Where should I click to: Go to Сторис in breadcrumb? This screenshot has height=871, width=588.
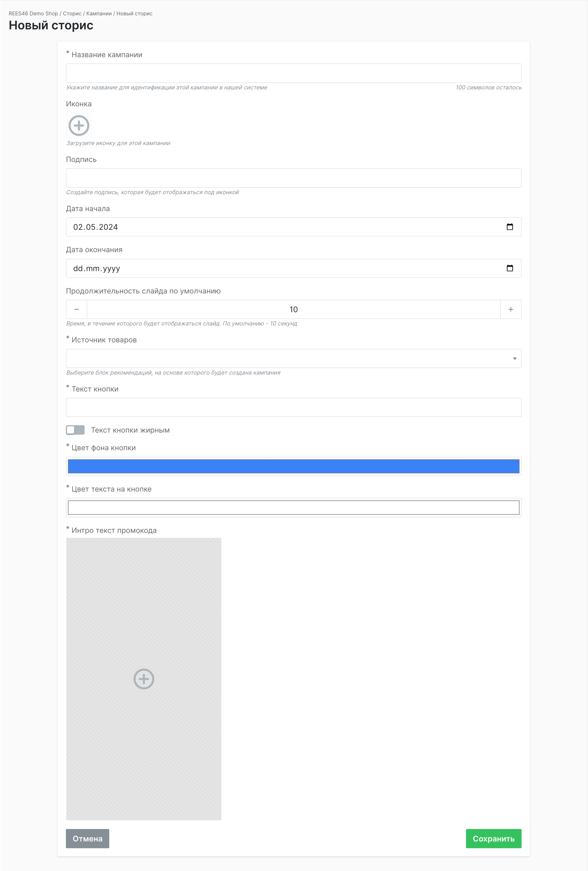pyautogui.click(x=72, y=14)
